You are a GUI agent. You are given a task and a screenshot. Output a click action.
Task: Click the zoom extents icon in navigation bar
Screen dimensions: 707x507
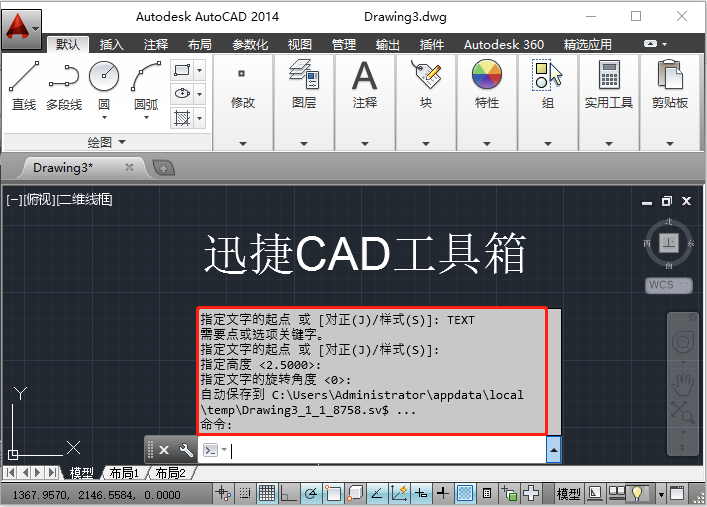(683, 413)
